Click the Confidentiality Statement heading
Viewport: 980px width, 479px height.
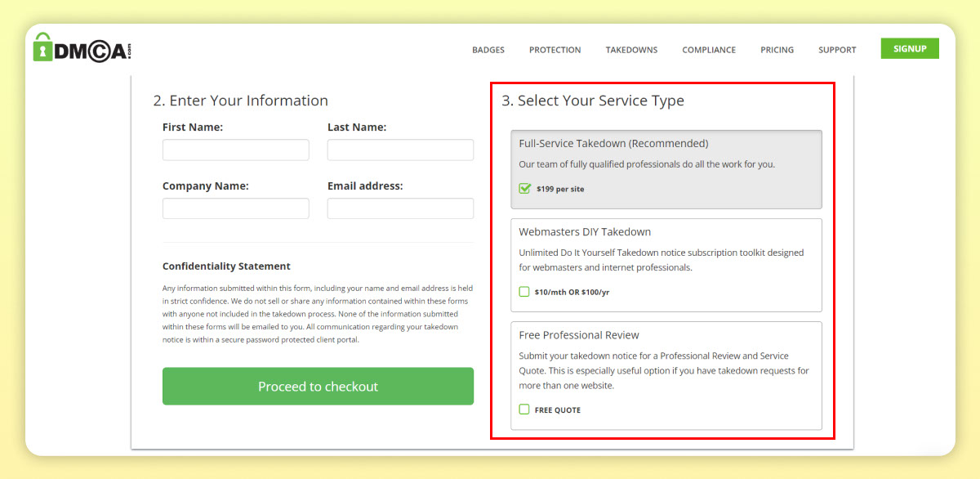tap(226, 266)
